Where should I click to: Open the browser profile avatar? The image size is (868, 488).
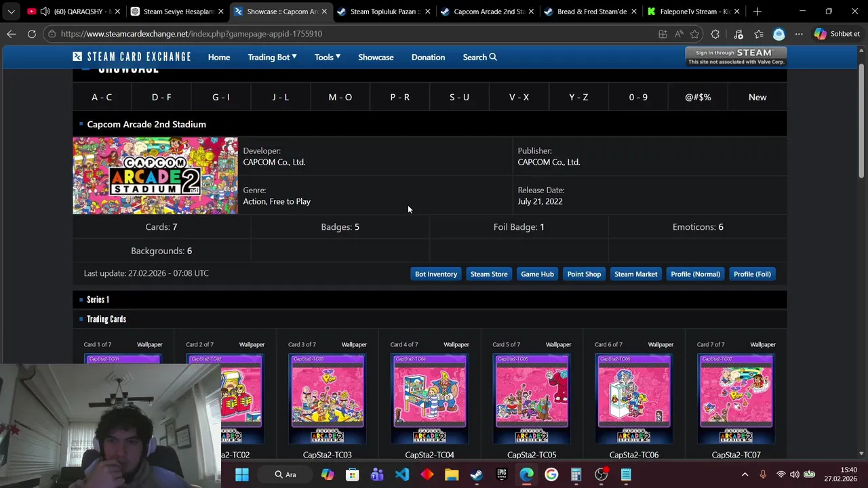(778, 34)
